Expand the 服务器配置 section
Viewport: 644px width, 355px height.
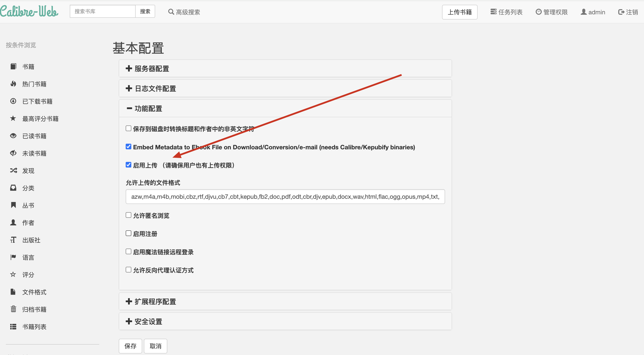coord(151,68)
